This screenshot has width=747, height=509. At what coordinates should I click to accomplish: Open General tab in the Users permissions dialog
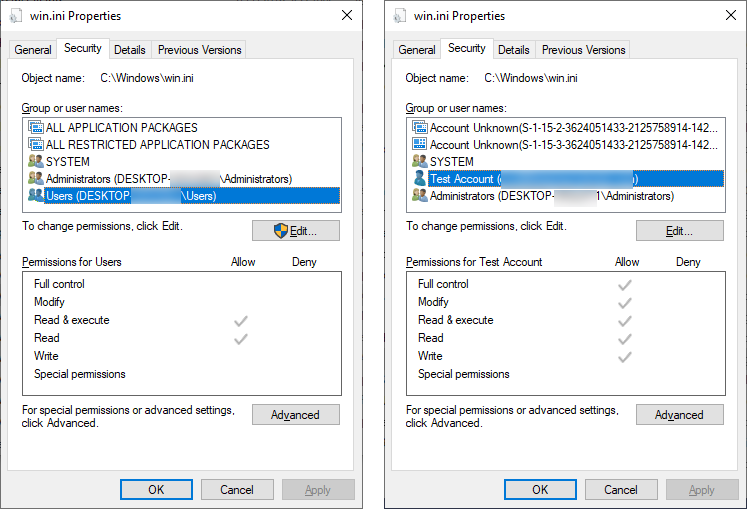pyautogui.click(x=33, y=50)
